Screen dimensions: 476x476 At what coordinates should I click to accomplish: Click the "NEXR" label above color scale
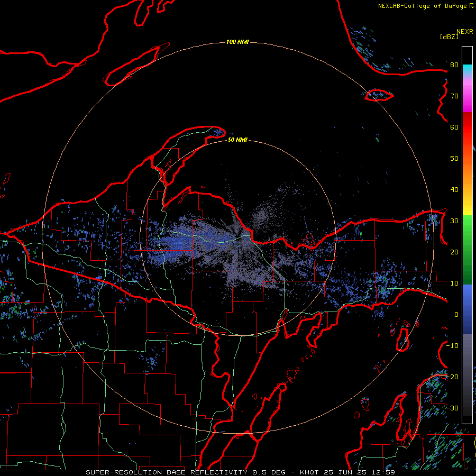[465, 32]
